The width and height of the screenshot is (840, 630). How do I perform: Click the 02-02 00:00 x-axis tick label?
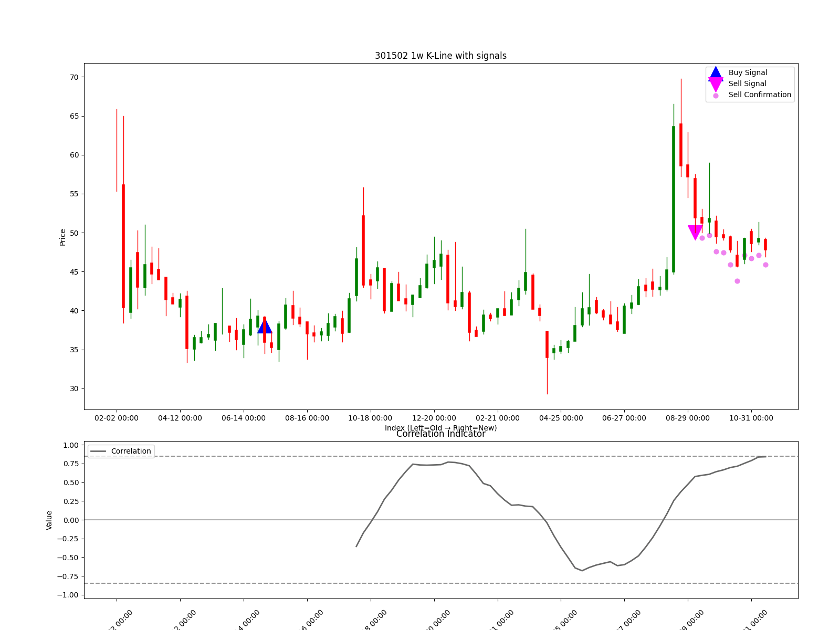(117, 418)
